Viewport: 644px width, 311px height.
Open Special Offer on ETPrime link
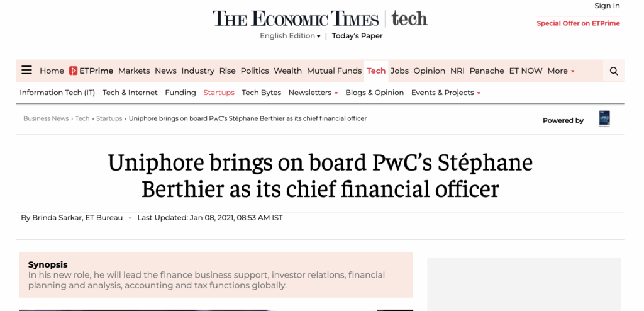(578, 23)
